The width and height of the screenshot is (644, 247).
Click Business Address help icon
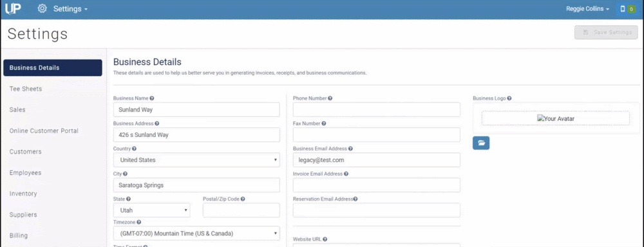pyautogui.click(x=157, y=123)
